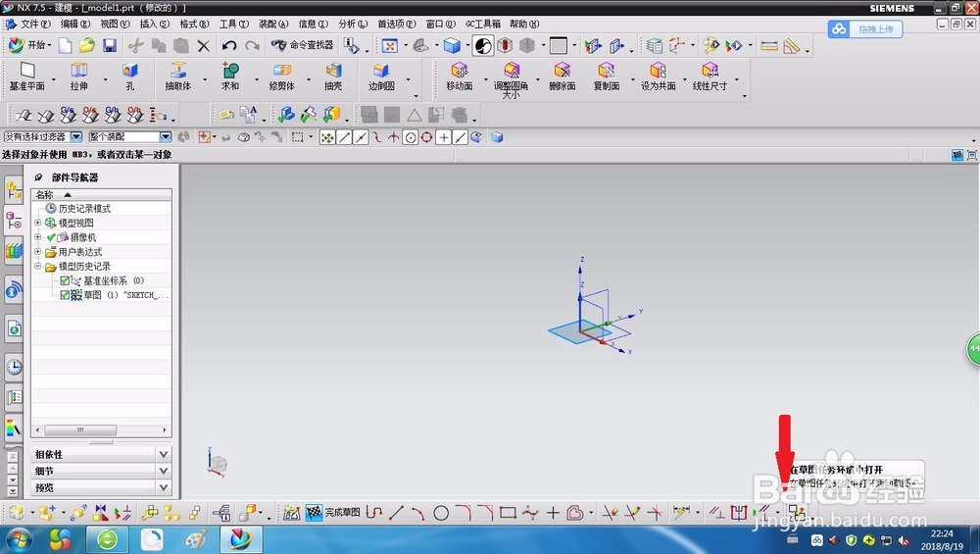
Task: Click the Windows Start button
Action: click(17, 539)
